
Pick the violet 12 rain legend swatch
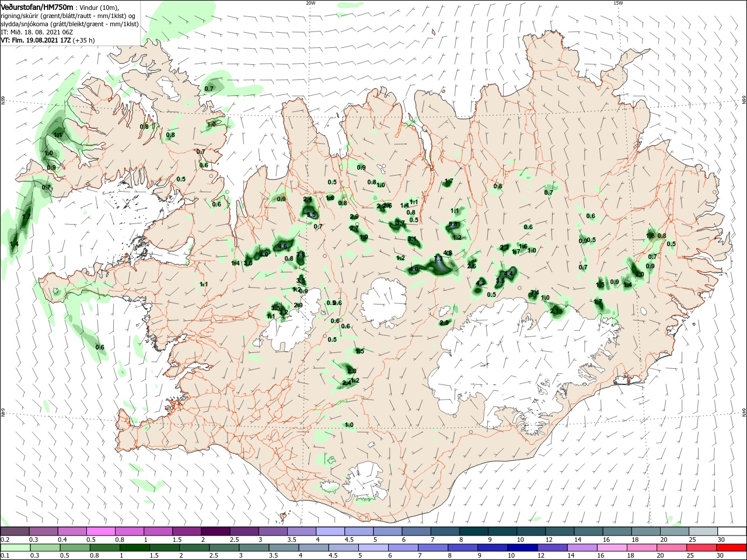[551, 548]
